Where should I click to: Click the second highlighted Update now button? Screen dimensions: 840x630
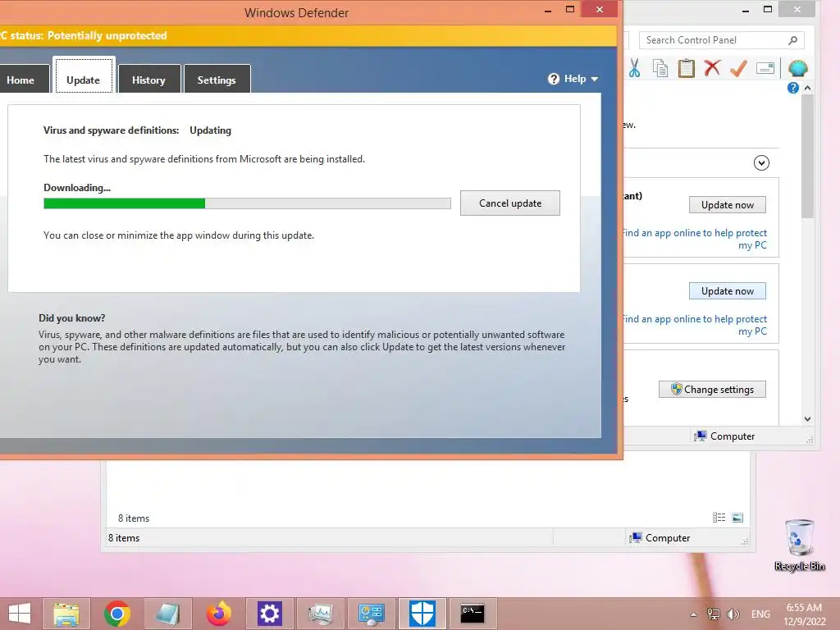[x=727, y=291]
